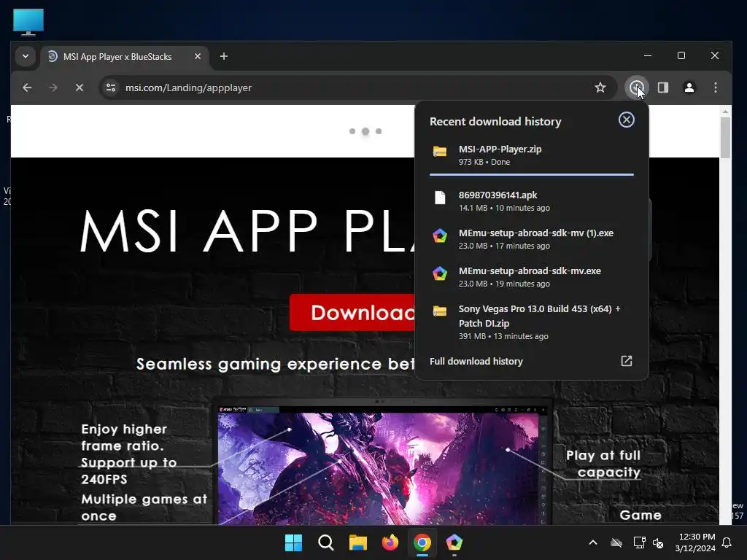The image size is (747, 560).
Task: Close the Chrome window
Action: click(x=715, y=55)
